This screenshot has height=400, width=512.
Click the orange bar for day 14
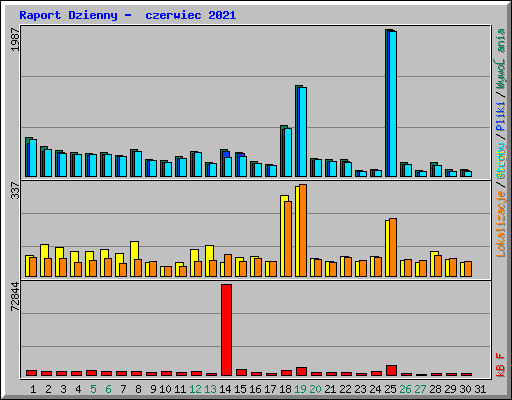click(228, 265)
